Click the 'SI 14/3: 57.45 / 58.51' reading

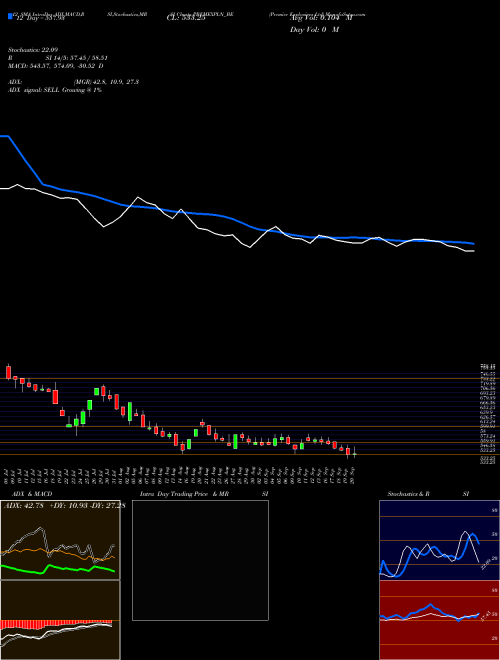[77, 58]
